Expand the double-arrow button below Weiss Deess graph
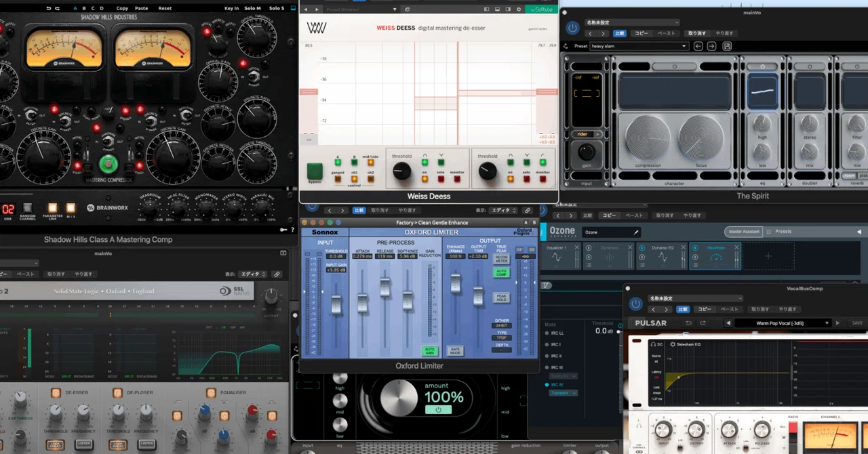Viewport: 868px width, 454px height. [x=309, y=139]
